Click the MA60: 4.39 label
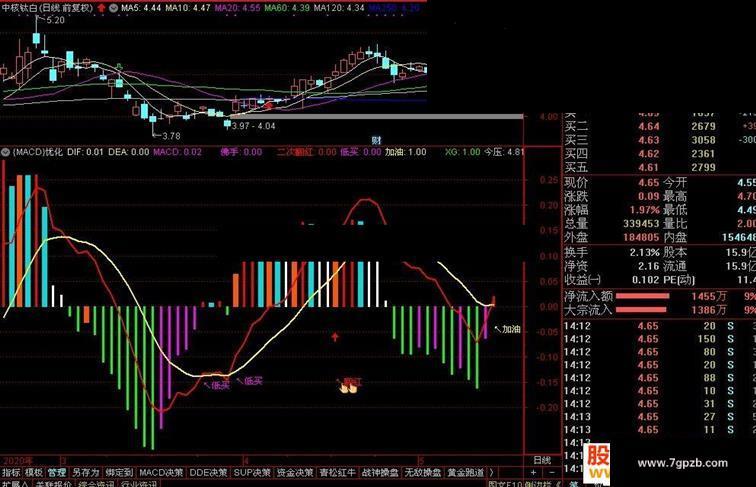The width and height of the screenshot is (756, 487). coord(287,8)
